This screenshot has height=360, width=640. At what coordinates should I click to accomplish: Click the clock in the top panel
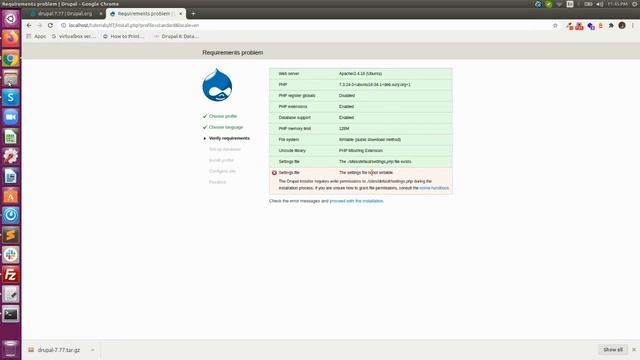coord(618,4)
